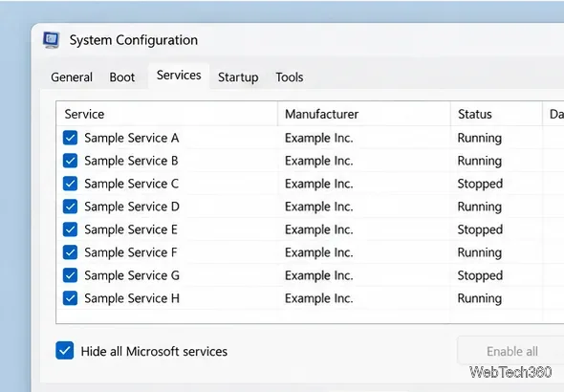
Task: Click Example Inc. in Sample Service G row
Action: coord(319,275)
